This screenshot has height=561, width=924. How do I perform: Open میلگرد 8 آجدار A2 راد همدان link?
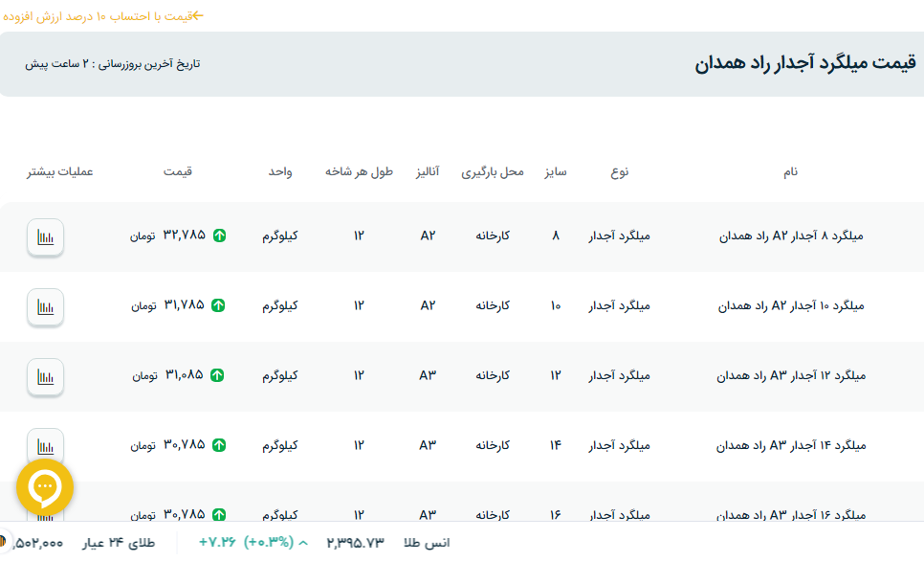pyautogui.click(x=791, y=236)
